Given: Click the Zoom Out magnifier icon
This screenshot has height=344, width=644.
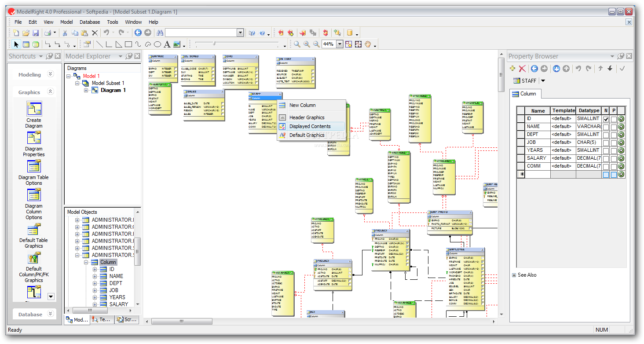Looking at the screenshot, I should (x=316, y=44).
